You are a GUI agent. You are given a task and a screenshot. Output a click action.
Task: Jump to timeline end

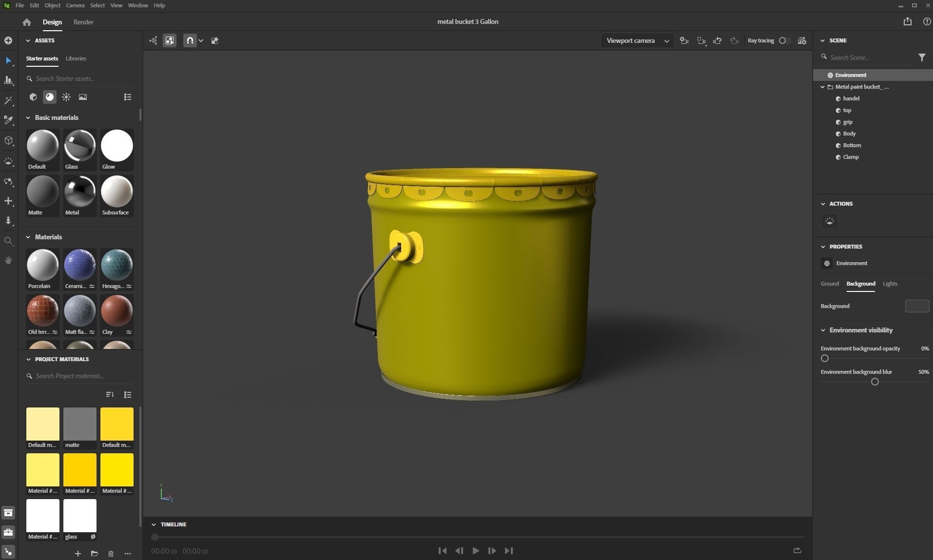(x=509, y=551)
